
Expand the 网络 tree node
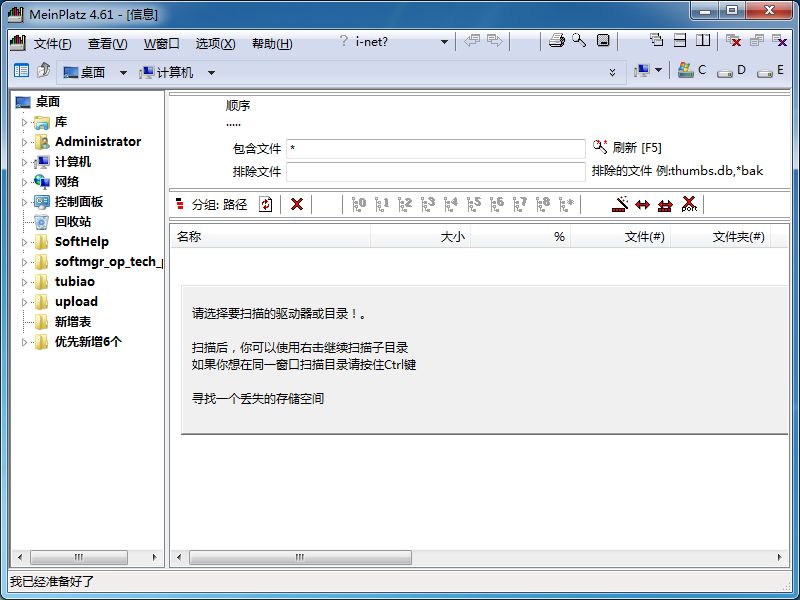click(24, 182)
